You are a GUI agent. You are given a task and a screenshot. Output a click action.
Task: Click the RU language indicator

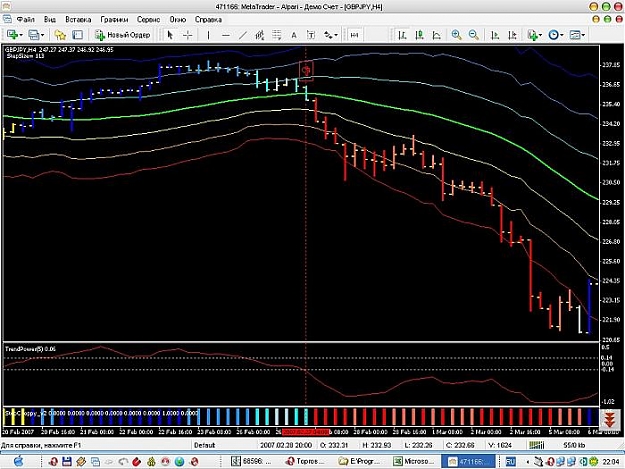click(x=510, y=461)
